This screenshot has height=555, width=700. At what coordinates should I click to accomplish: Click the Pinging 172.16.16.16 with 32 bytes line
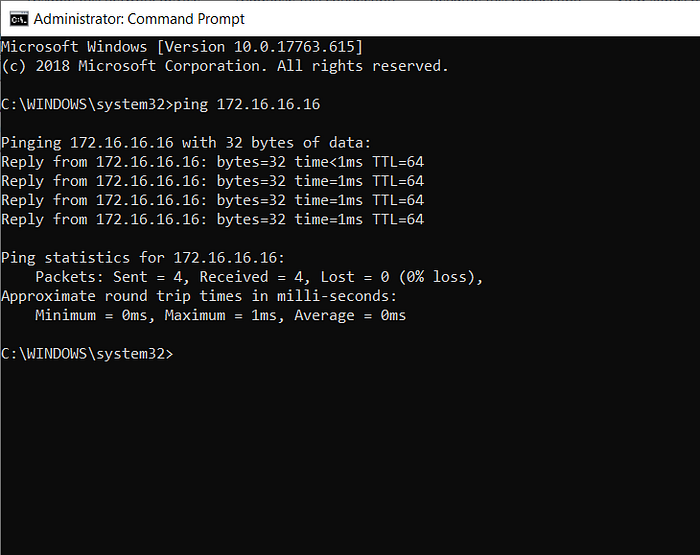[186, 143]
